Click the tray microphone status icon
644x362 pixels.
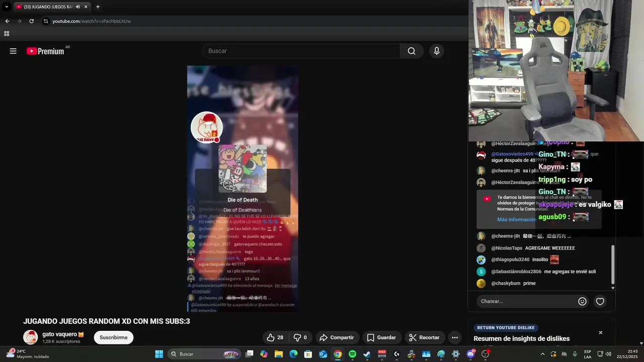(x=575, y=354)
